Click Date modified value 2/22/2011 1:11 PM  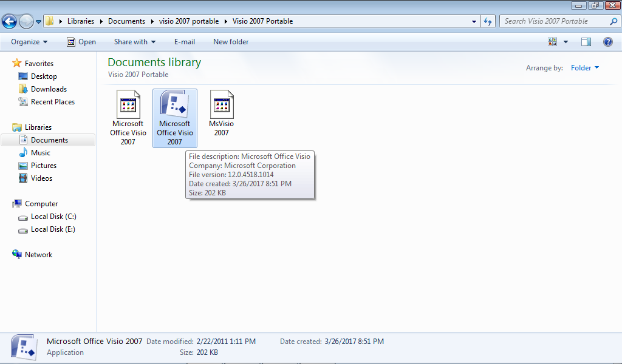tap(226, 342)
